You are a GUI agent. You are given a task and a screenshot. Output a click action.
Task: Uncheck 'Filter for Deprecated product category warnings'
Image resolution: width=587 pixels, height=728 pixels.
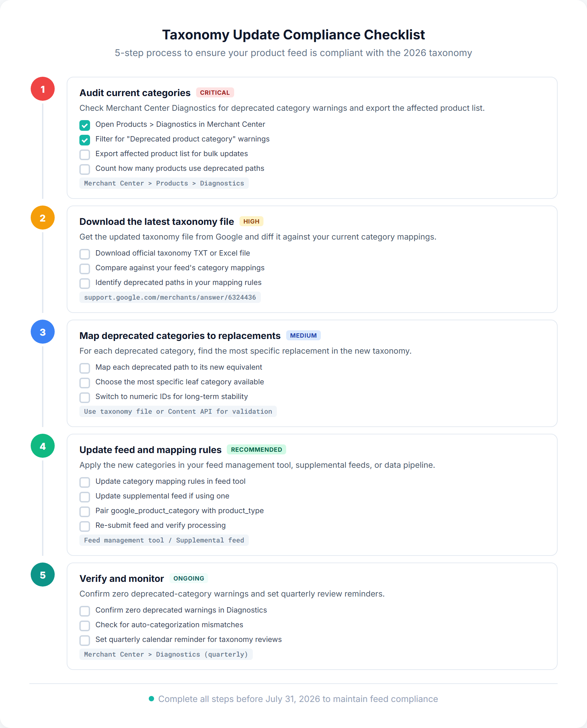click(84, 140)
